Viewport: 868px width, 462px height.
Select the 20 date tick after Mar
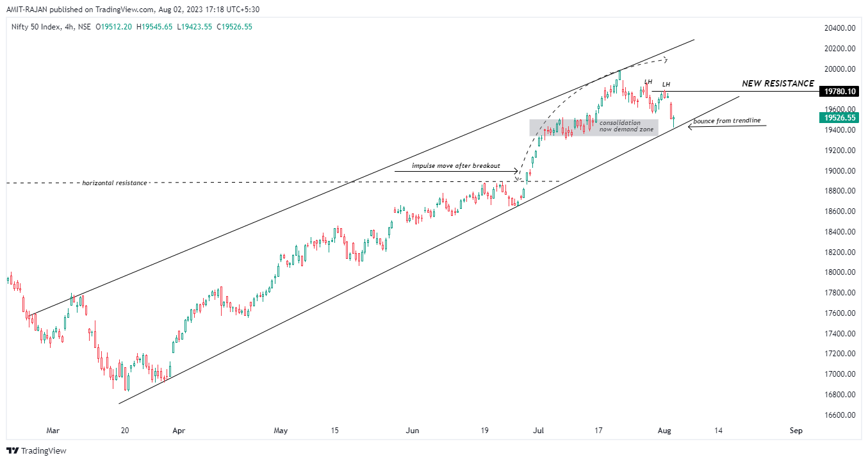click(x=125, y=431)
